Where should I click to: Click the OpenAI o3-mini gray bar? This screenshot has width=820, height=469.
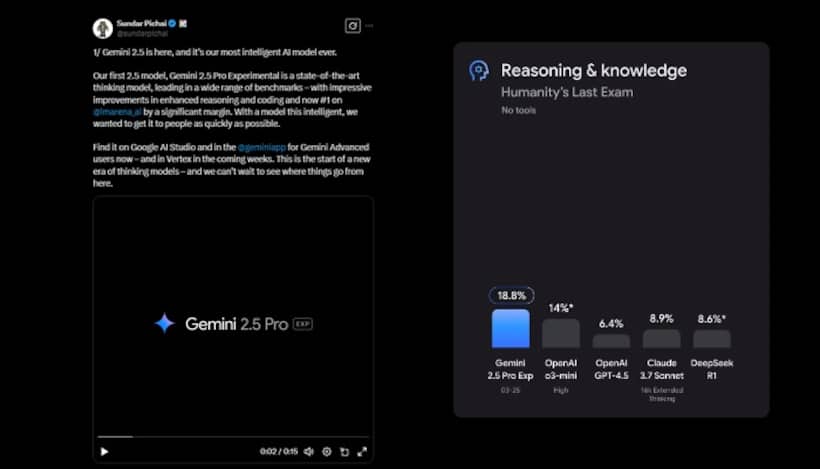click(561, 334)
